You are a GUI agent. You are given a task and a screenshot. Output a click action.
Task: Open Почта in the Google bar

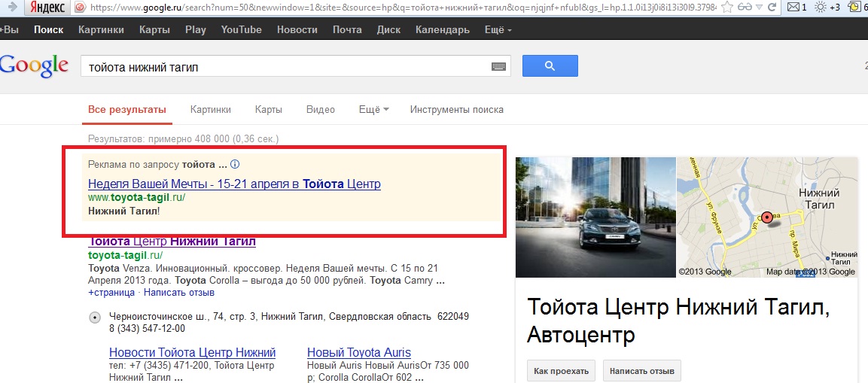(x=347, y=30)
